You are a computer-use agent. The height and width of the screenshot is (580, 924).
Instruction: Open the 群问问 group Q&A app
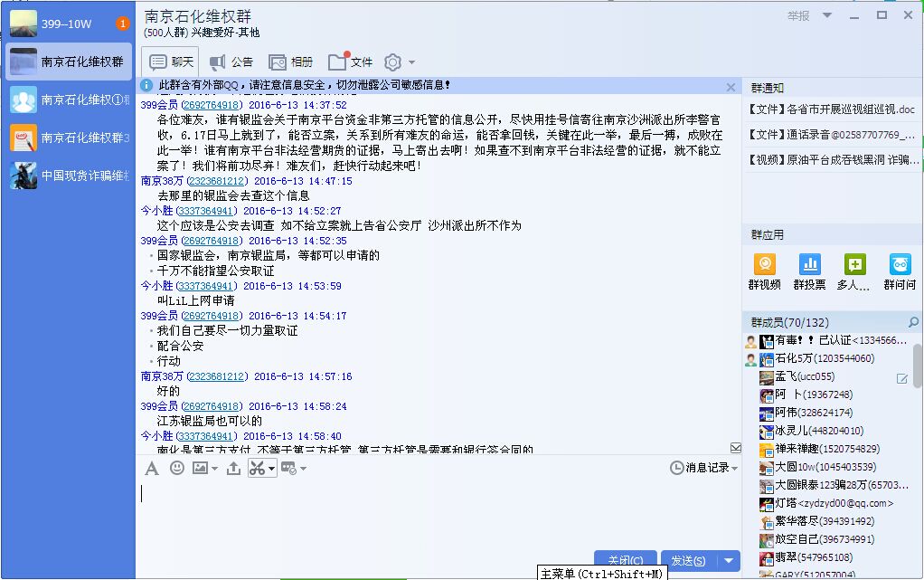[900, 271]
